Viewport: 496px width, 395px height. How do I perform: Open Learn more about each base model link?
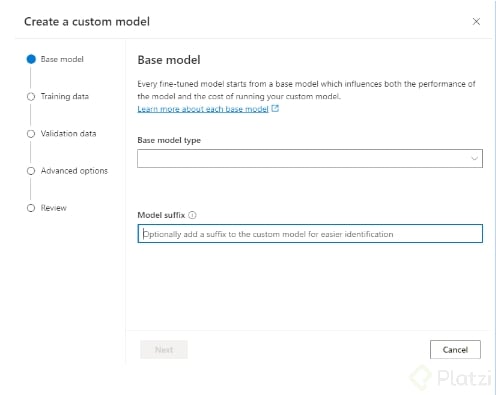(203, 109)
